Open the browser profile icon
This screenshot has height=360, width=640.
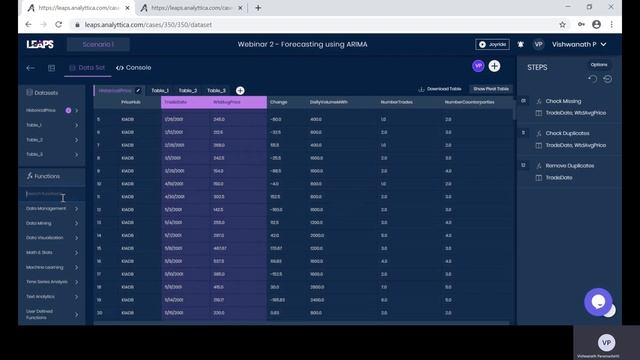click(x=596, y=24)
